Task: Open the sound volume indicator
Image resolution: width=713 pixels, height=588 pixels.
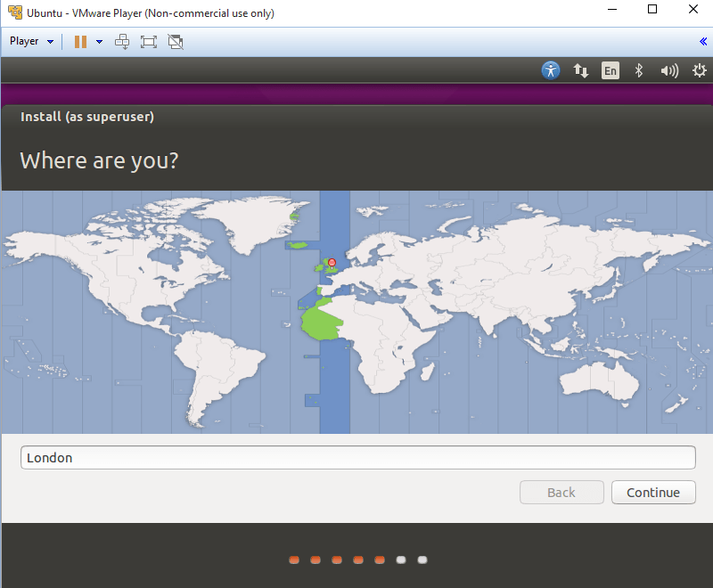Action: 668,70
